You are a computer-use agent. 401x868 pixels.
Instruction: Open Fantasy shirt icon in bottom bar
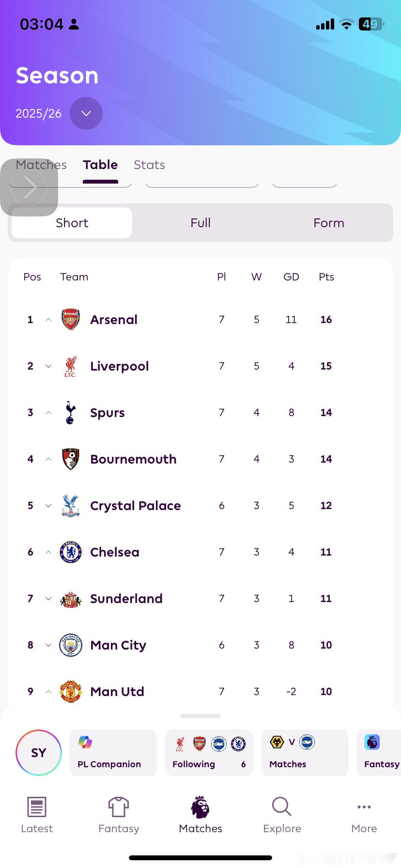pyautogui.click(x=119, y=807)
